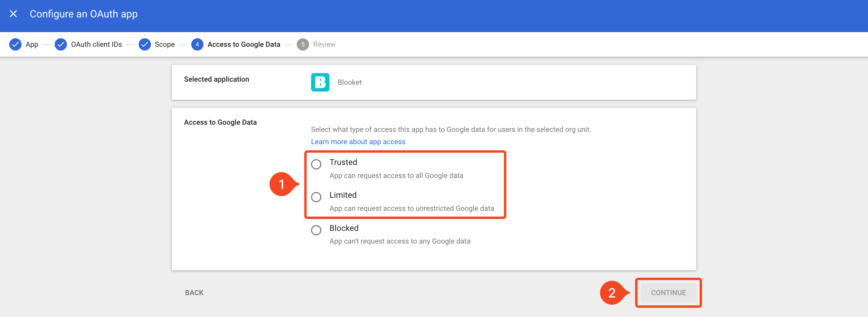Go to the OAuth client IDs step
This screenshot has height=317, width=868.
96,44
